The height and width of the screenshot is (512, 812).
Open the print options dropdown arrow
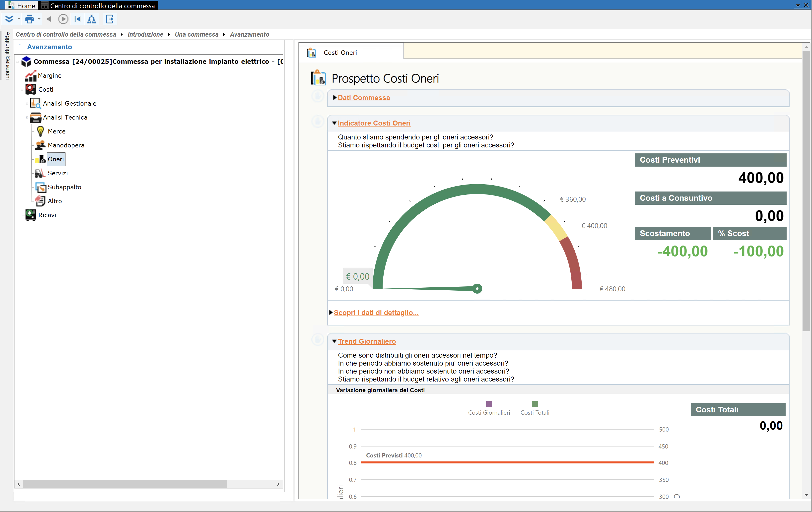[x=39, y=19]
